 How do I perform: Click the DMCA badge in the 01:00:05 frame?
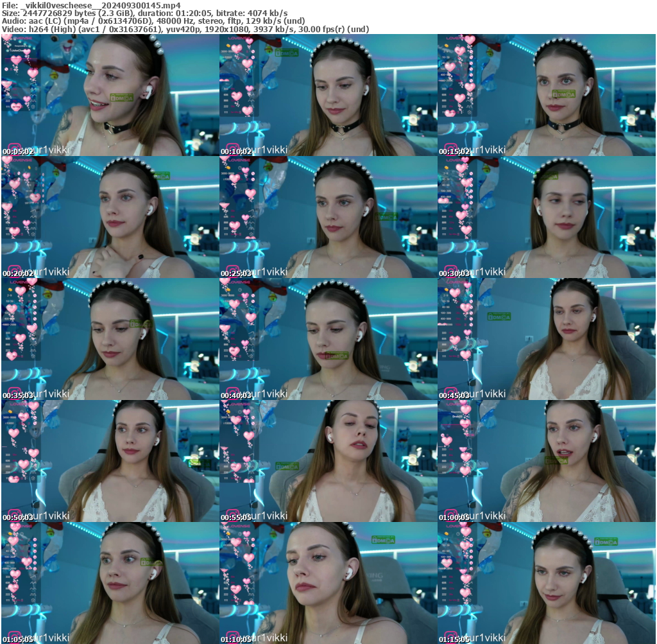point(556,460)
